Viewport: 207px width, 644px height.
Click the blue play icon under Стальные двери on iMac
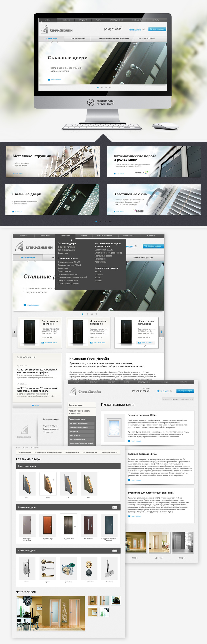pos(49,80)
